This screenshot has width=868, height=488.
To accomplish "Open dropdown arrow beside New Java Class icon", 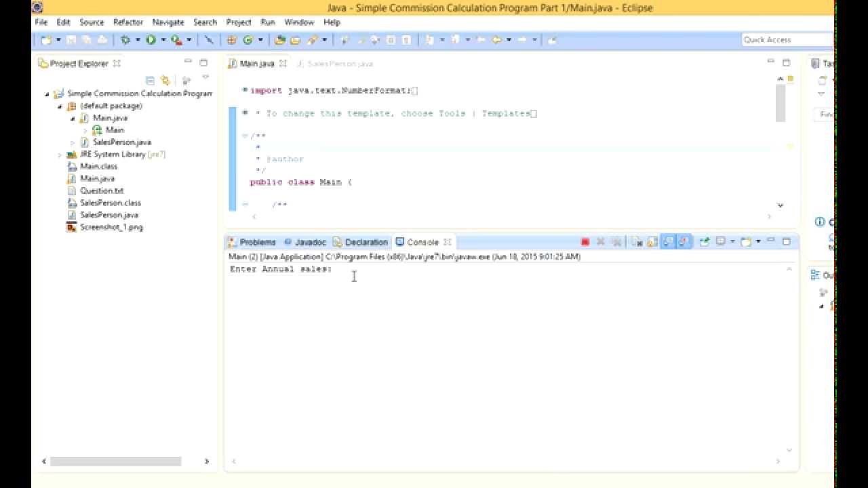I will 260,40.
